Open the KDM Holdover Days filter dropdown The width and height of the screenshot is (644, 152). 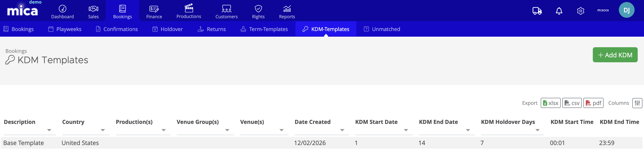[538, 130]
